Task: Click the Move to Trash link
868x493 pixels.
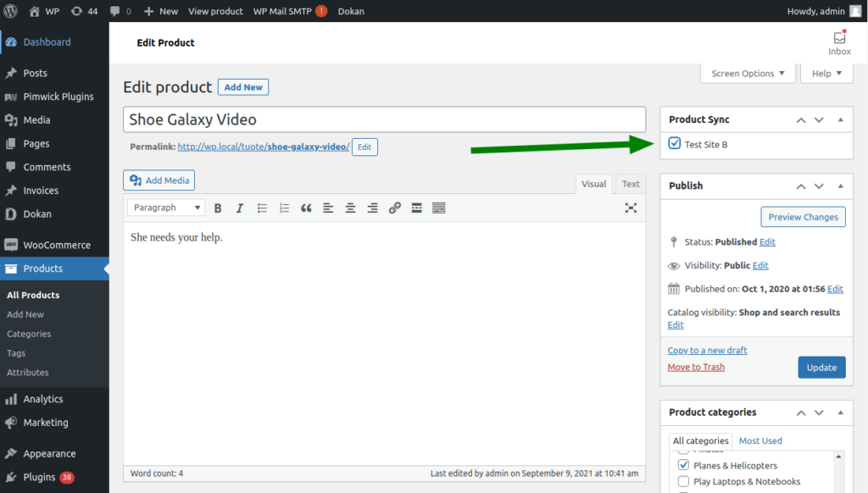Action: [x=696, y=367]
